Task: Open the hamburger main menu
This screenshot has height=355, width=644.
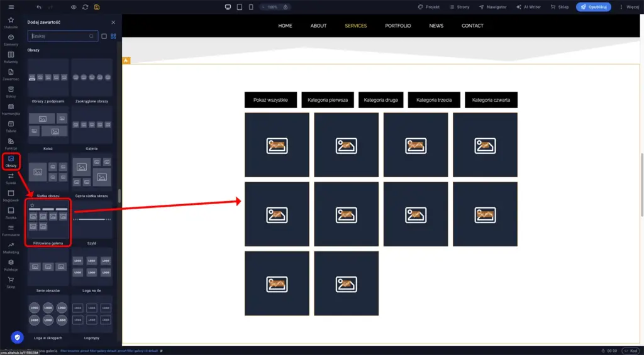Action: (x=11, y=7)
